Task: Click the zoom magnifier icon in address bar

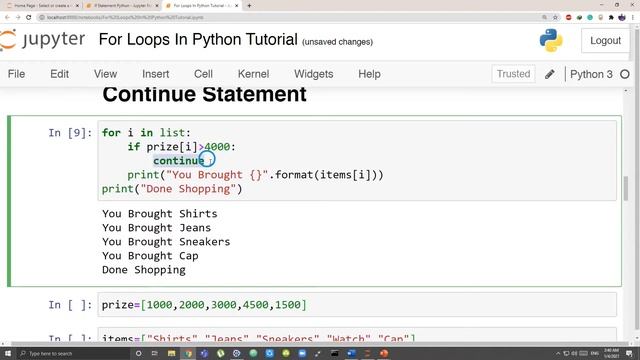Action: [544, 18]
